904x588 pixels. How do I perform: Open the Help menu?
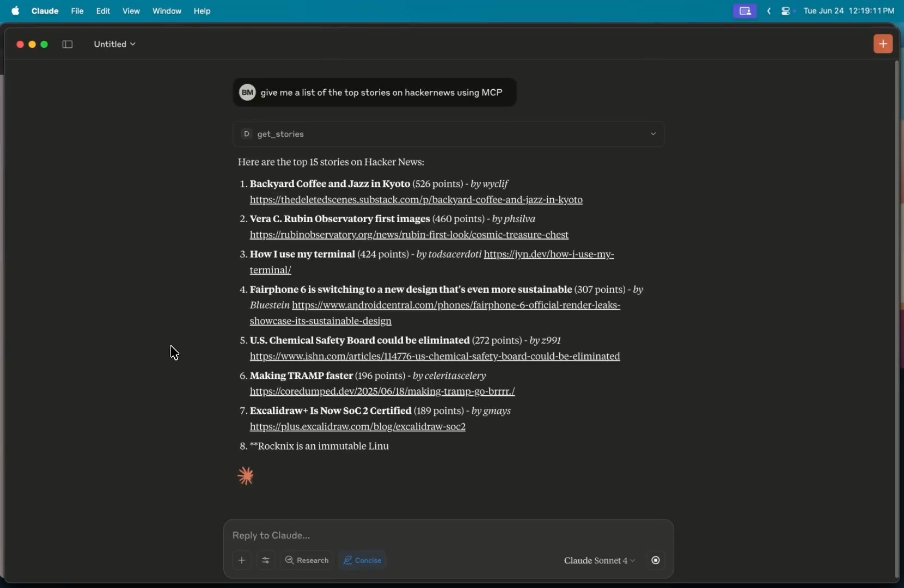203,11
